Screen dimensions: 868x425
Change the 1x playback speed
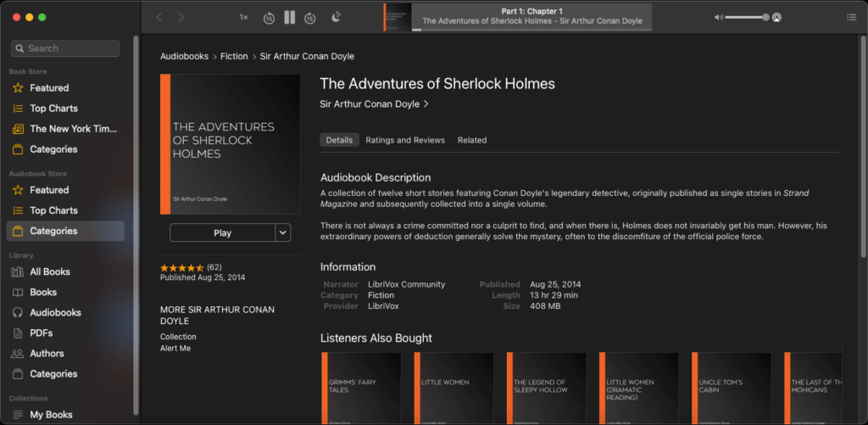click(243, 17)
